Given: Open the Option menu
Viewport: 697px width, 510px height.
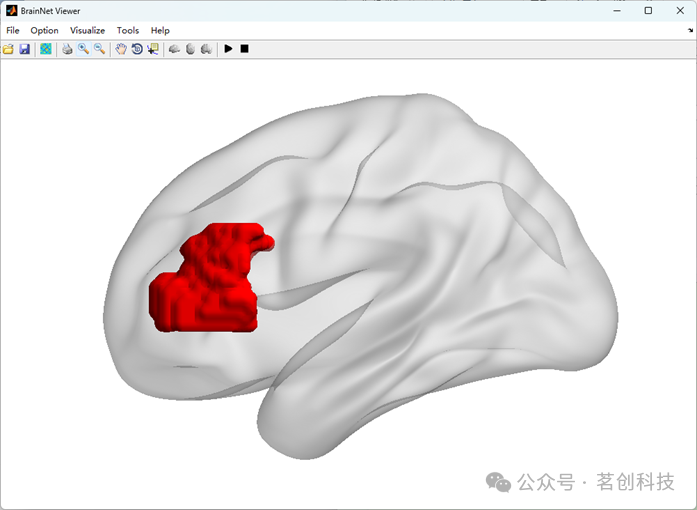Looking at the screenshot, I should [44, 30].
